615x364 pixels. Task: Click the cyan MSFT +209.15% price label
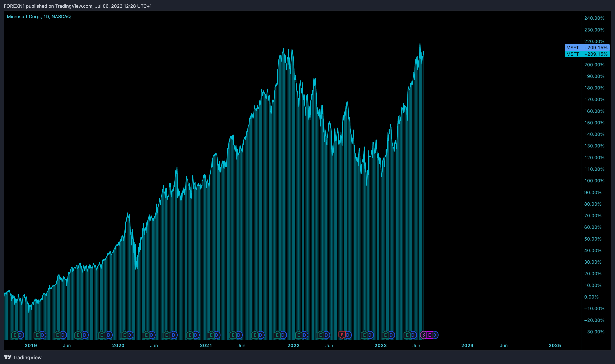tap(587, 54)
